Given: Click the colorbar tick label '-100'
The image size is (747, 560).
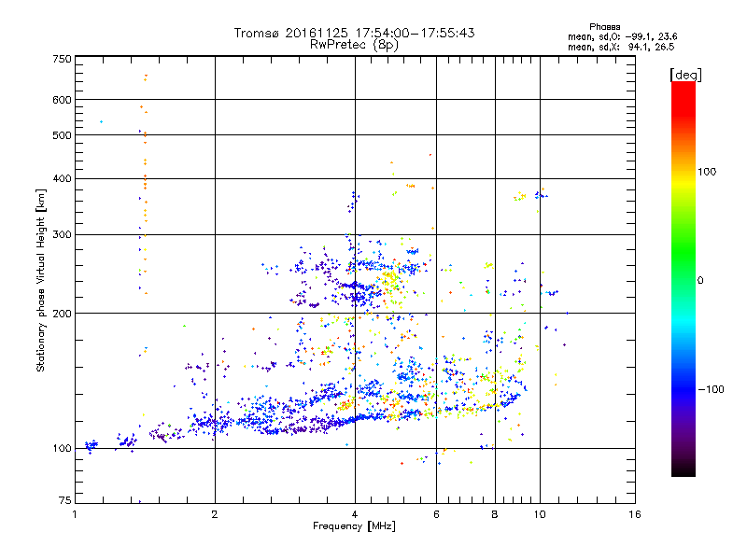Looking at the screenshot, I should coord(711,389).
